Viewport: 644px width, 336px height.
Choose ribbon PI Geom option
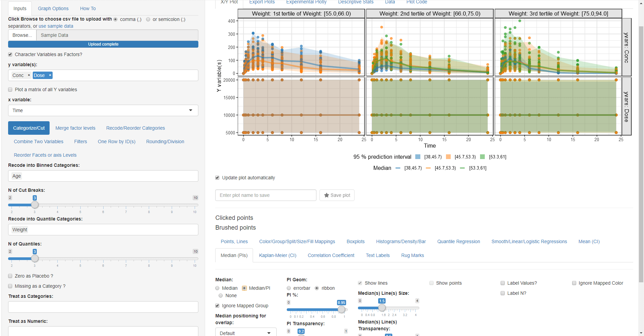click(317, 288)
